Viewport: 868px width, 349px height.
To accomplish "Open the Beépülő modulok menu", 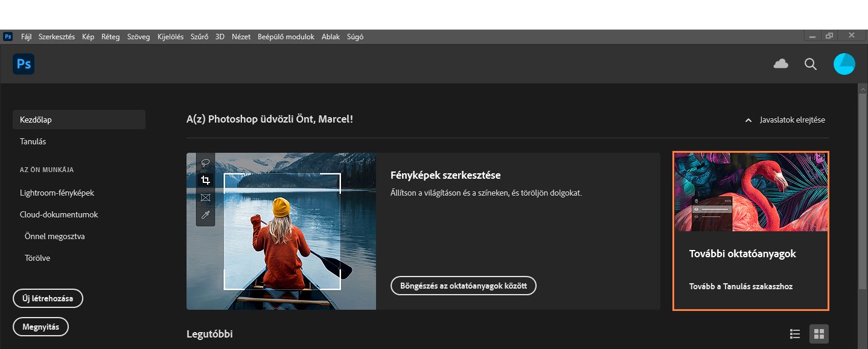I will click(286, 37).
